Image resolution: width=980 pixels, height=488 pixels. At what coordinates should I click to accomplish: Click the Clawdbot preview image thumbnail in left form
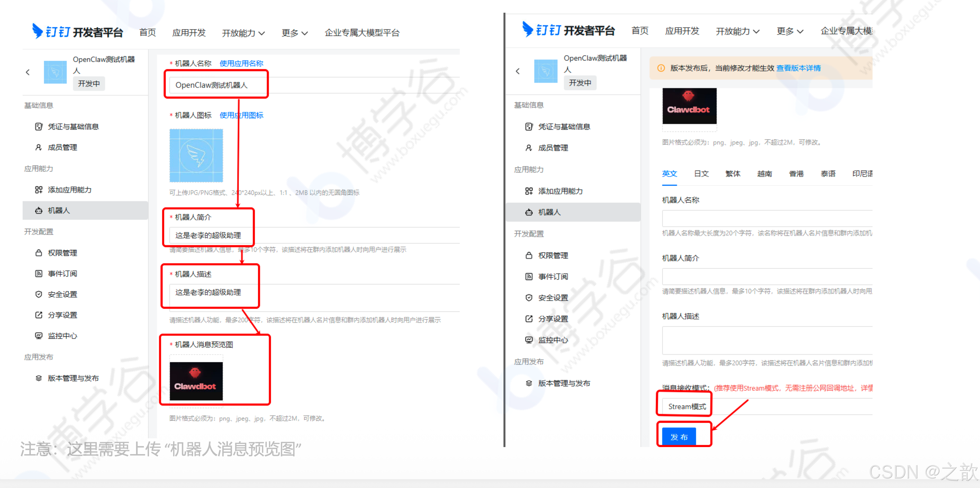pos(196,381)
